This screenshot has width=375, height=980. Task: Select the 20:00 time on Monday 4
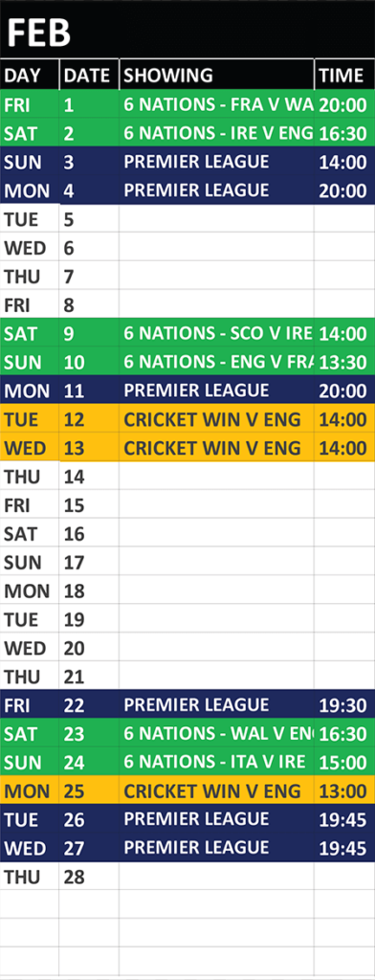344,190
